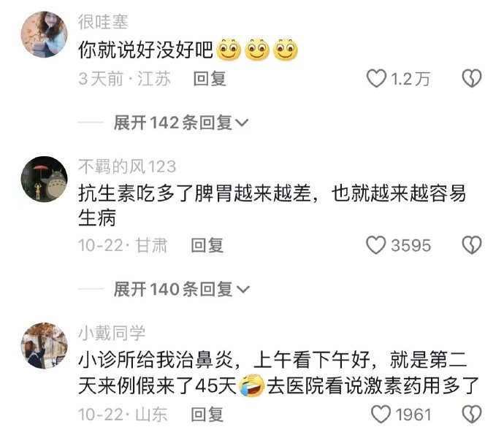Like 不羁的风123's antibiotics comment

click(x=375, y=245)
